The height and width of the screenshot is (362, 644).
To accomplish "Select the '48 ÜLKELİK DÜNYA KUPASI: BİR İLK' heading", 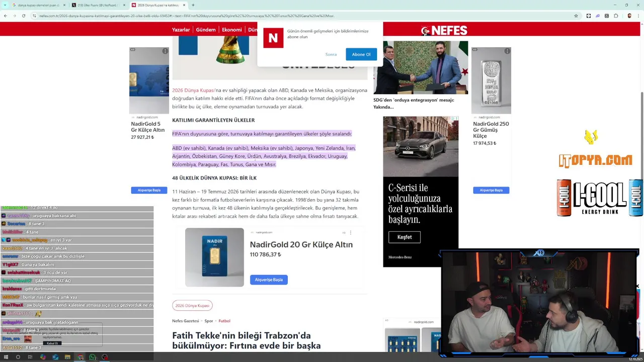I will pos(214,178).
